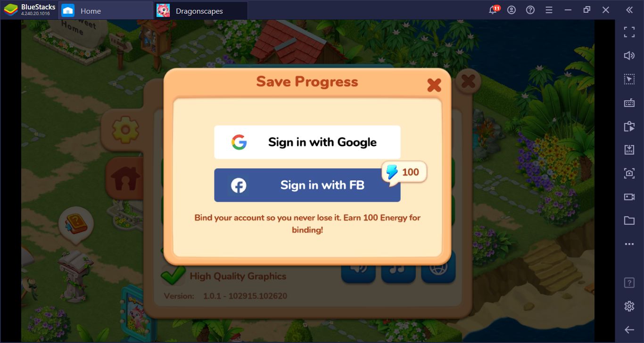
Task: Toggle the High Quality Graphics checkbox
Action: pyautogui.click(x=173, y=275)
